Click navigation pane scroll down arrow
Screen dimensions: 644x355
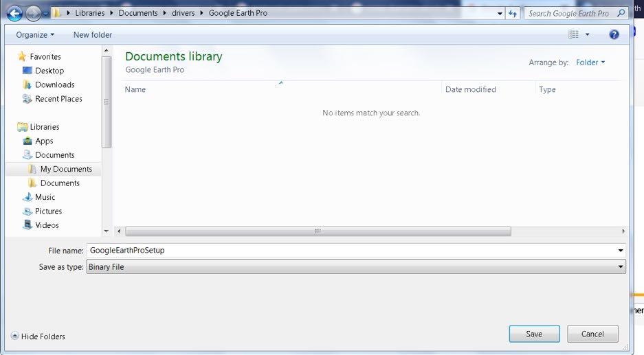107,231
